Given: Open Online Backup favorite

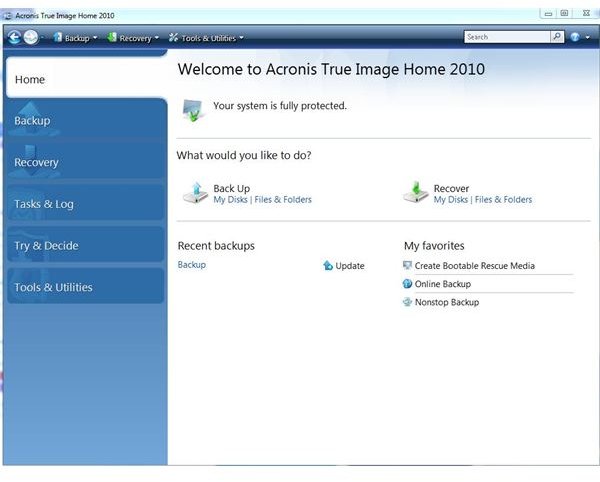Looking at the screenshot, I should coord(443,284).
